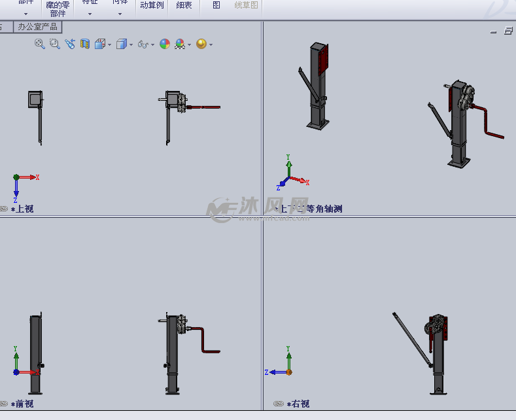Click the Edit Appearance color ball icon

[165, 44]
